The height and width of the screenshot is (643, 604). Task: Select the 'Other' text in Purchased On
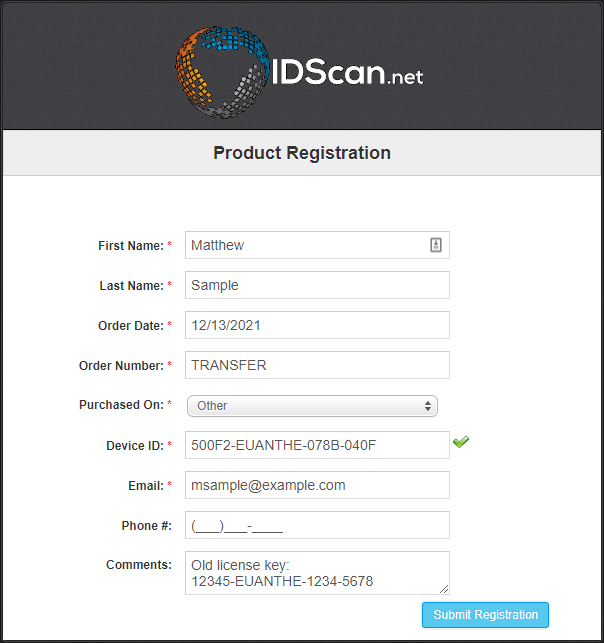pos(212,406)
